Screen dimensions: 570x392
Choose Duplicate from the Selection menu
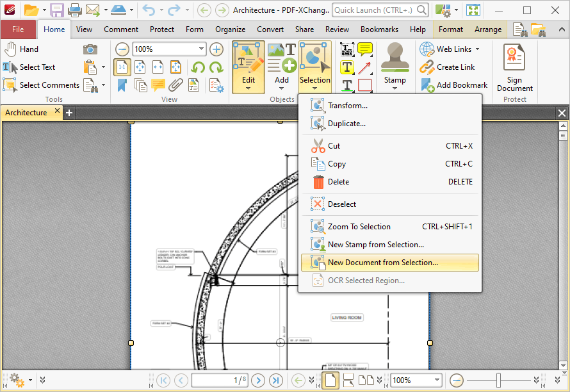(389, 124)
